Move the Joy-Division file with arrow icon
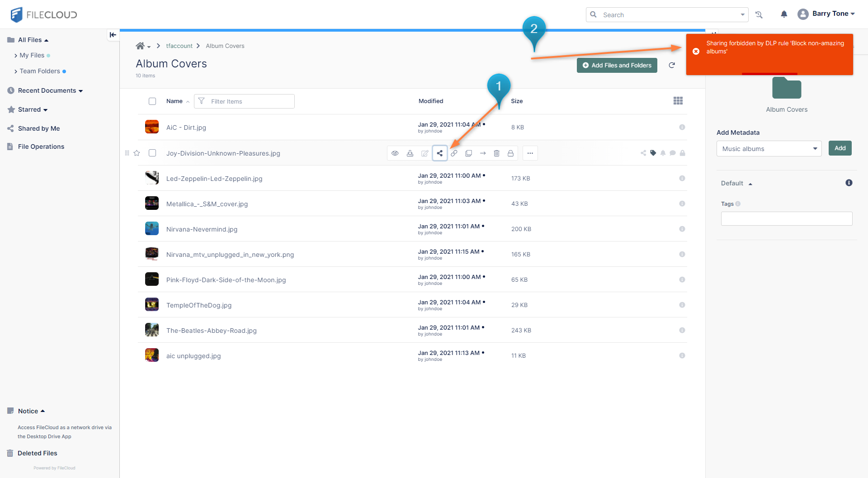Viewport: 868px width, 478px height. point(483,153)
